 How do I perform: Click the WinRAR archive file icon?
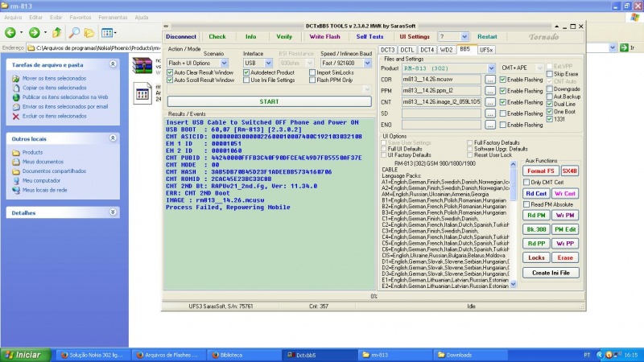pyautogui.click(x=142, y=65)
